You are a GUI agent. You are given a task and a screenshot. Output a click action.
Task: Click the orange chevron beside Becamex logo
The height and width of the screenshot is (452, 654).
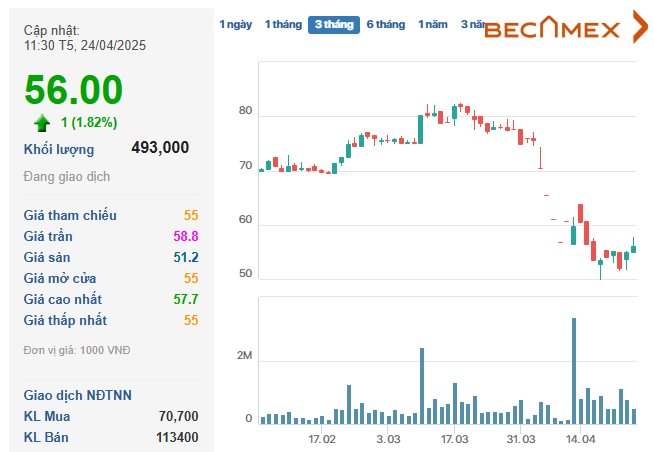640,28
